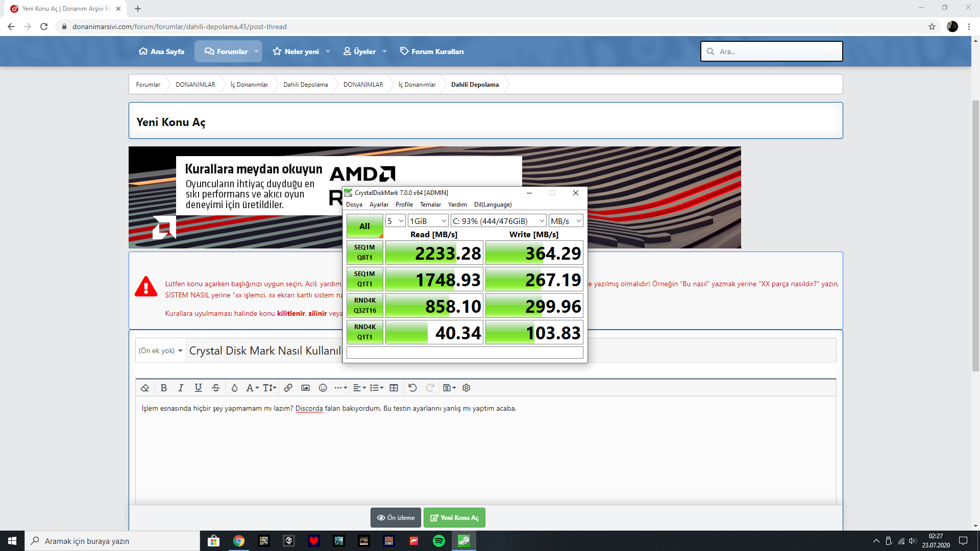Open Spotify from the taskbar

(x=438, y=541)
